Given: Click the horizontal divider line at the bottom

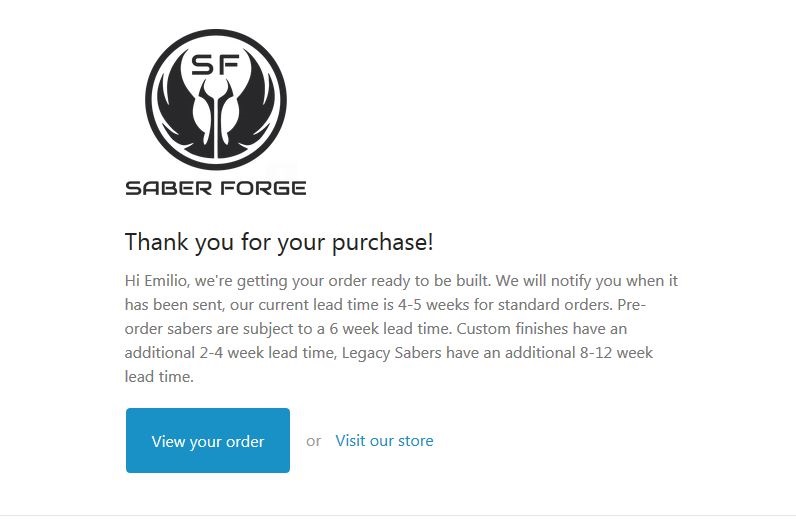Looking at the screenshot, I should (x=398, y=516).
